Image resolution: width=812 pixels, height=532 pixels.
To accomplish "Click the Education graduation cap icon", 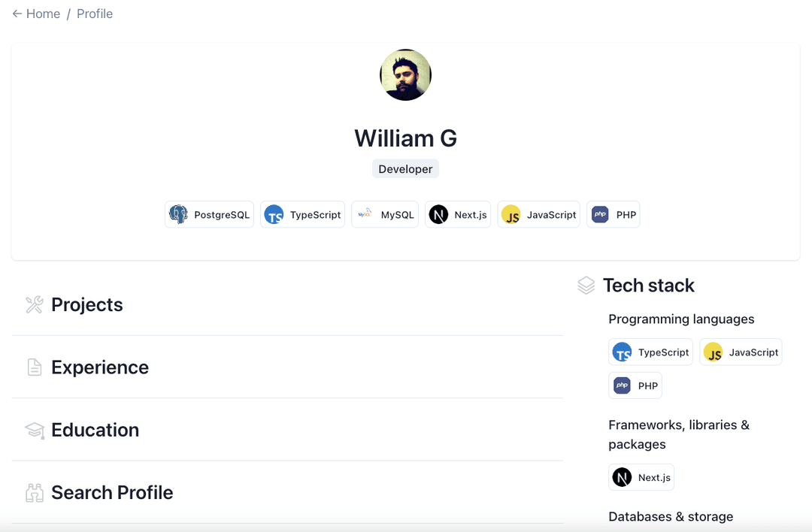I will 34,430.
